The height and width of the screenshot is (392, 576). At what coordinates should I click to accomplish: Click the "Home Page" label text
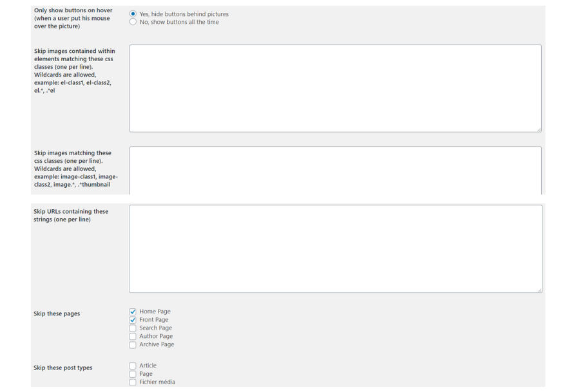coord(155,312)
